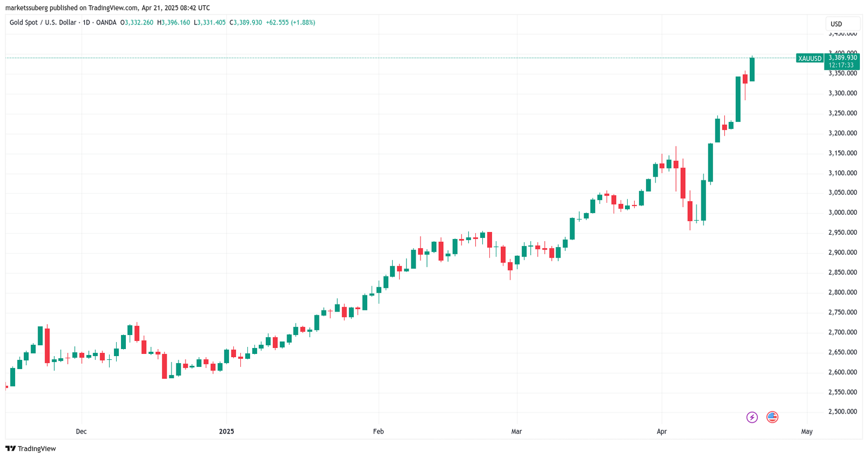Click the 2,500.000 price scale label
Screen dimensions: 868x458
tap(843, 411)
